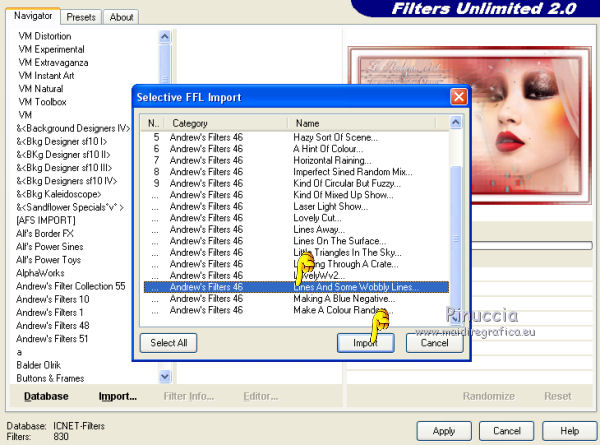600x445 pixels.
Task: Select 'Making A Blue Negative...' row
Action: [x=296, y=298]
